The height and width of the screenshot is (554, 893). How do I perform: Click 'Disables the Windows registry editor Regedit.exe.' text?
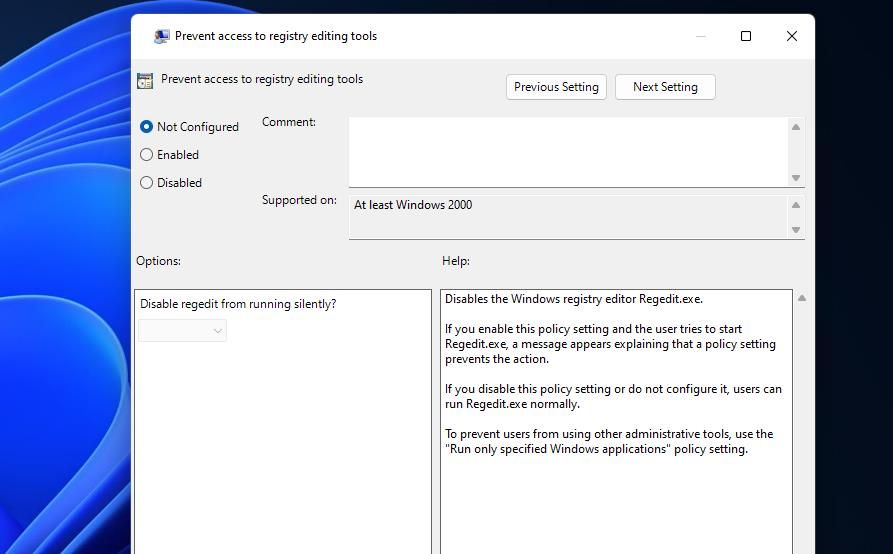[x=574, y=299]
